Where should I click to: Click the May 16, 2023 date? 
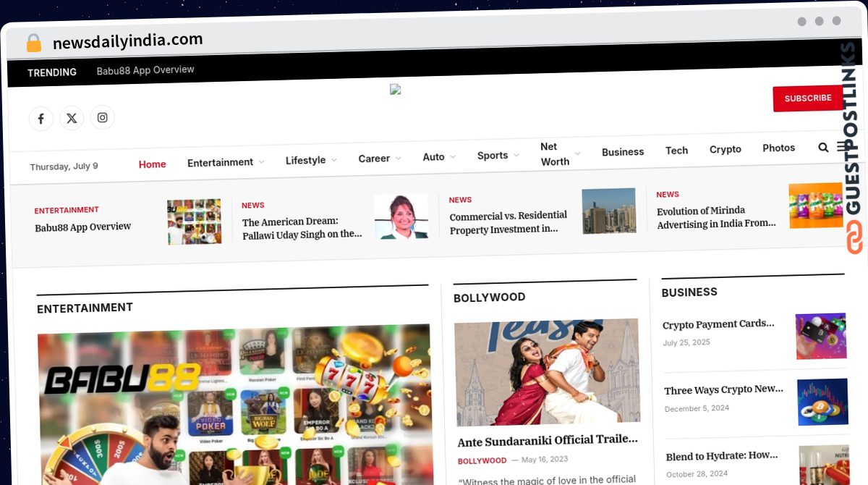(x=545, y=459)
